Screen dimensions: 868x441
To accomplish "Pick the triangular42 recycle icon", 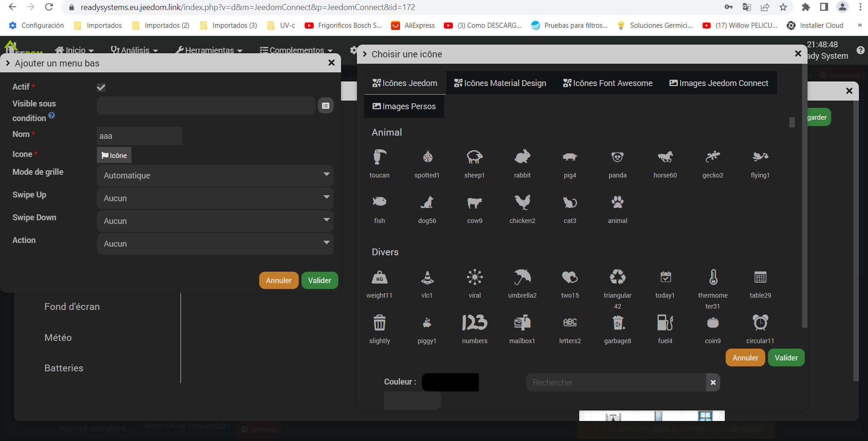I will pyautogui.click(x=617, y=277).
